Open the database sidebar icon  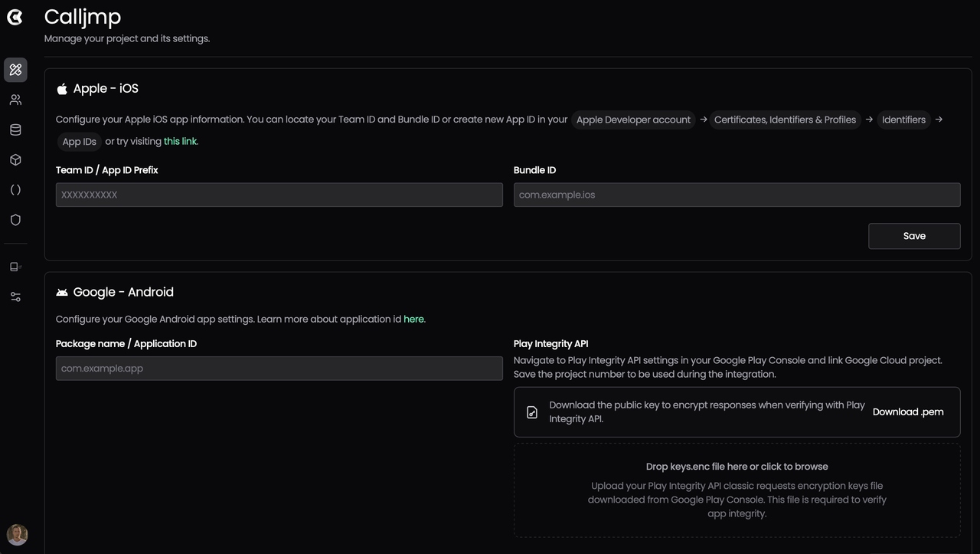coord(15,129)
